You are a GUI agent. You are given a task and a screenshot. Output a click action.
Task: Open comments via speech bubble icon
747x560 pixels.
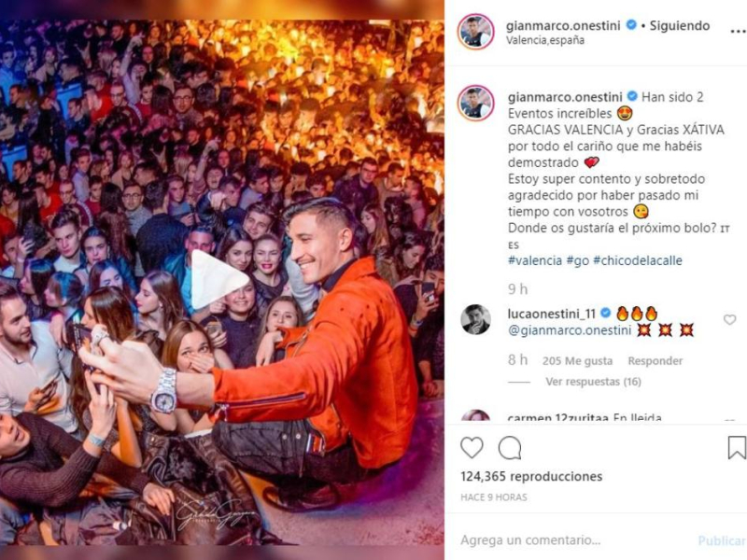coord(510,448)
